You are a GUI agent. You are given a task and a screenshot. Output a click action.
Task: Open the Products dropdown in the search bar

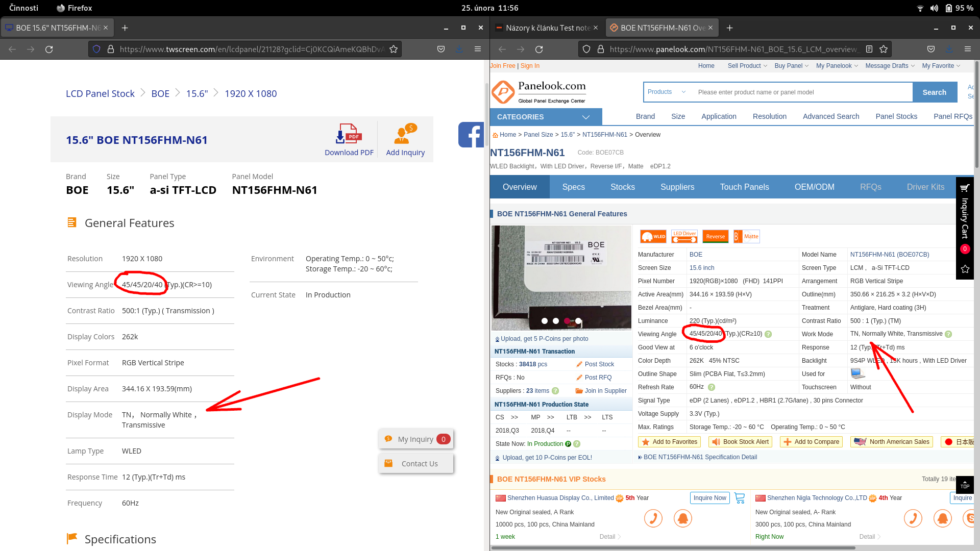665,92
